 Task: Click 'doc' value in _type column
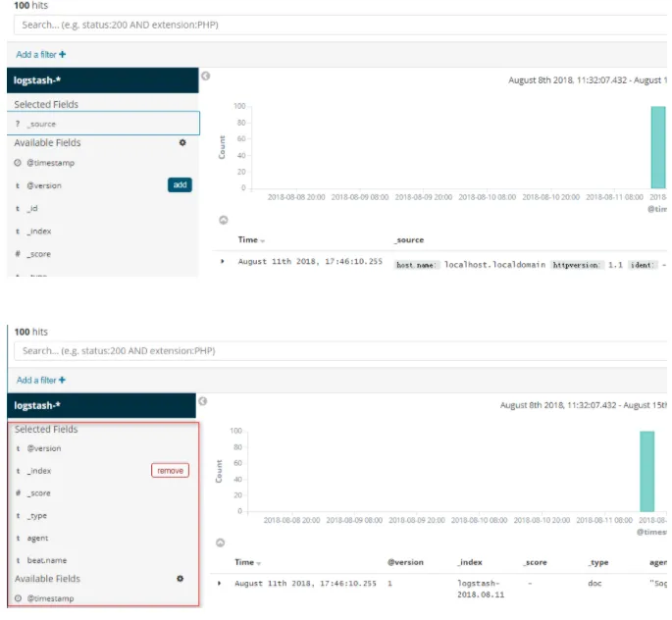pyautogui.click(x=594, y=583)
